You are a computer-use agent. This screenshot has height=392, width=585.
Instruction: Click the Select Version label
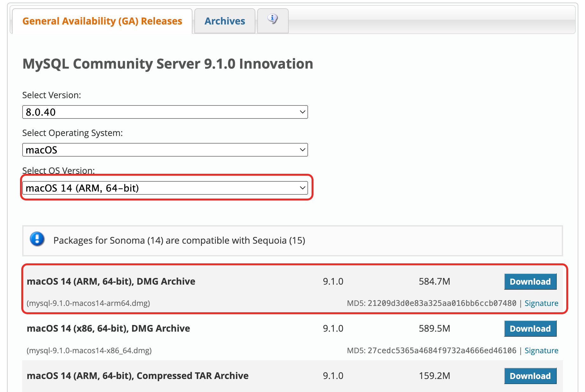click(51, 95)
